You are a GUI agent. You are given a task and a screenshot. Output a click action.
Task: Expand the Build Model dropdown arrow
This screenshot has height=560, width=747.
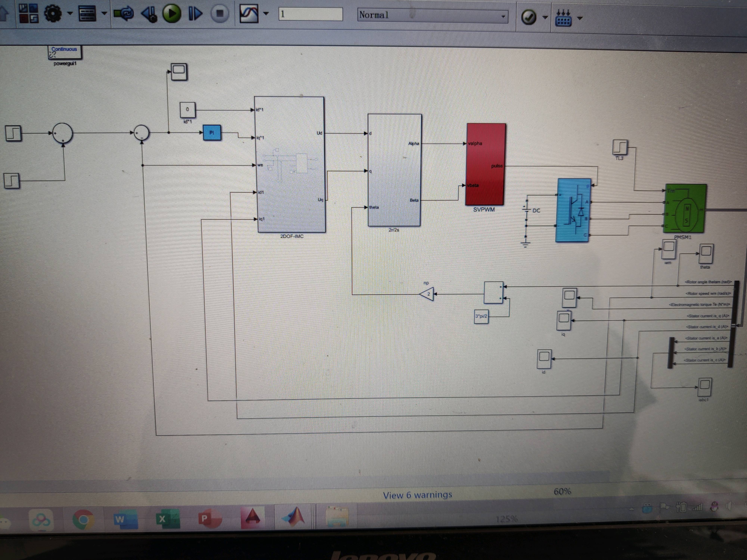(x=580, y=18)
